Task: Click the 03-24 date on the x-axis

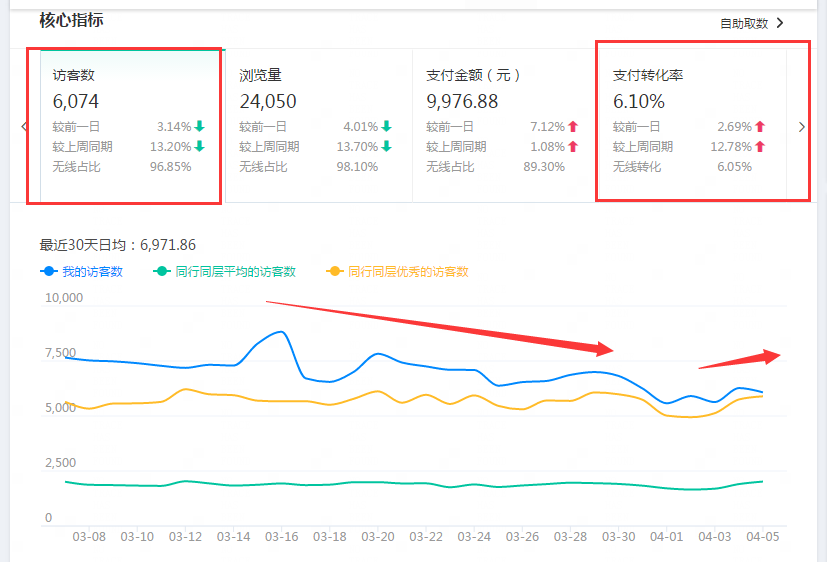Action: [x=474, y=537]
